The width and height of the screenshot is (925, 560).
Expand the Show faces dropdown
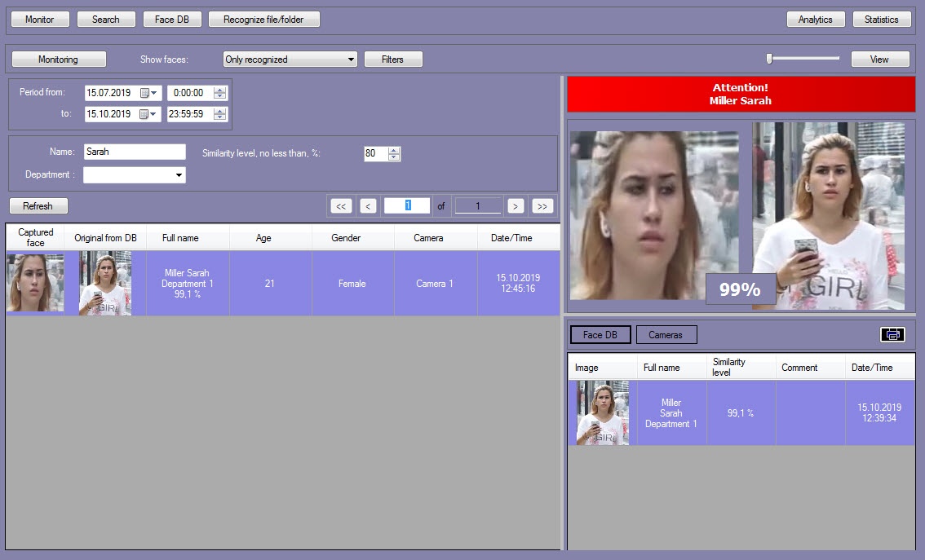[x=352, y=60]
